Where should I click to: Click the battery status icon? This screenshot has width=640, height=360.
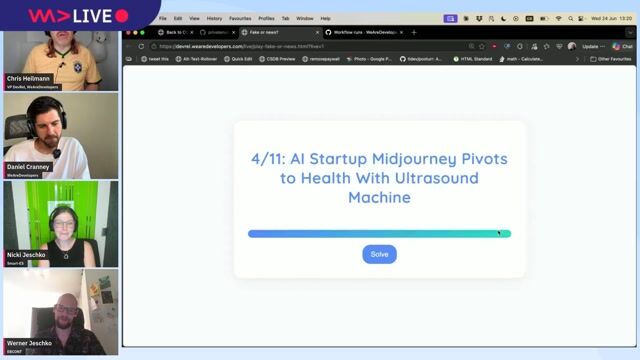pos(544,18)
